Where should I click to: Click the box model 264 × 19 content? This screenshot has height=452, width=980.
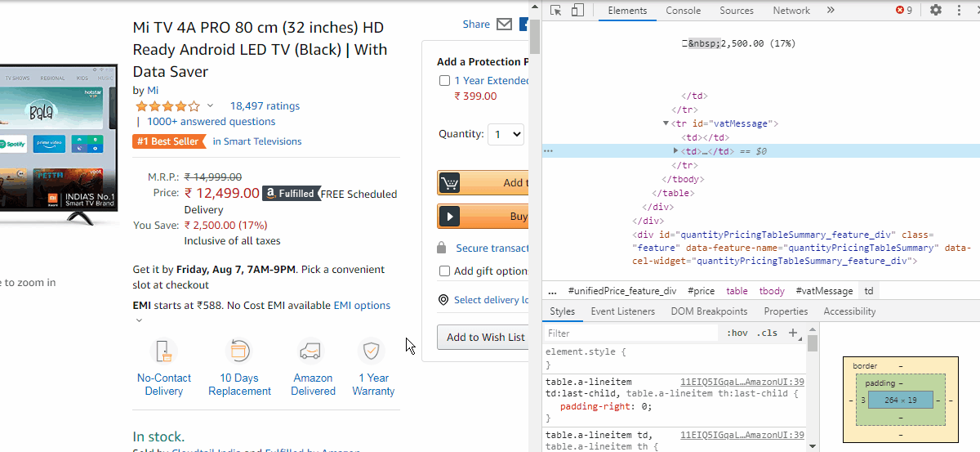pos(901,400)
